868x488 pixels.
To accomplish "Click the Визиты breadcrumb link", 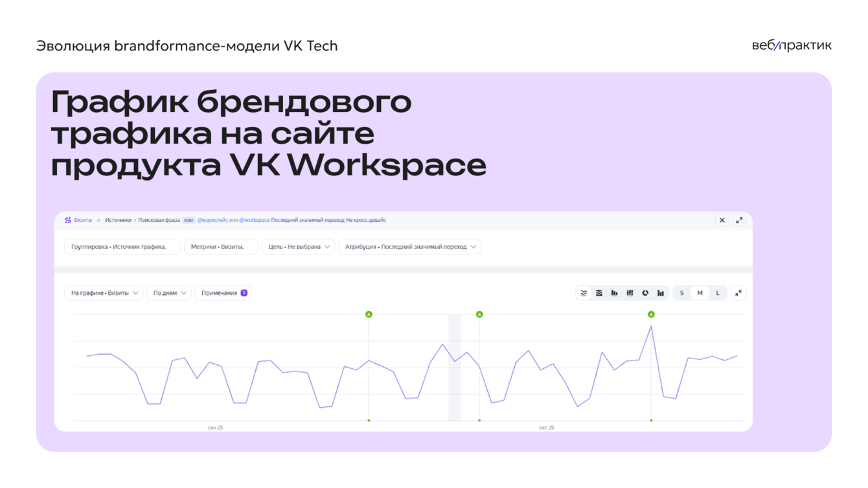I will pyautogui.click(x=83, y=220).
